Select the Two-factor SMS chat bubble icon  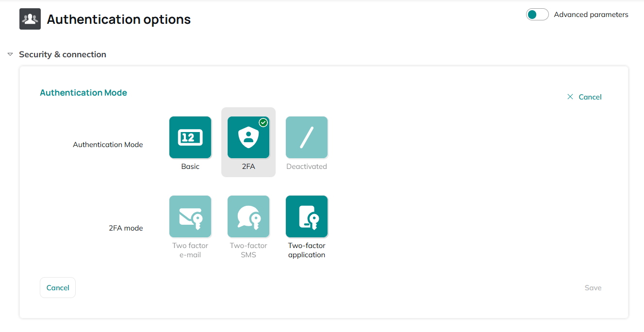point(248,216)
